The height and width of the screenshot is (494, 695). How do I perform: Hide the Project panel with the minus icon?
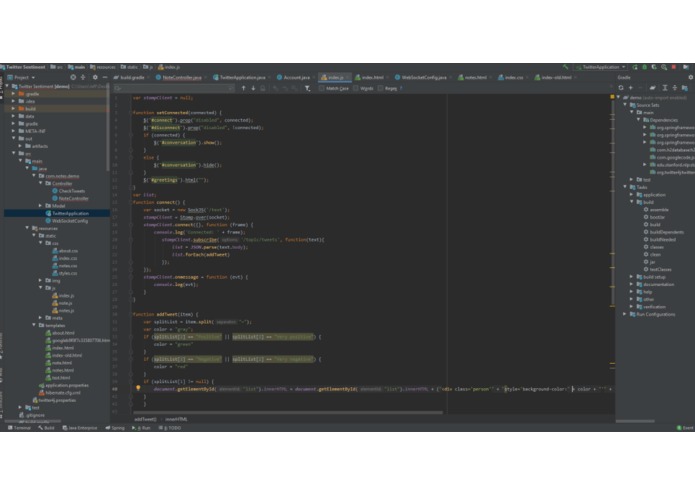[105, 77]
